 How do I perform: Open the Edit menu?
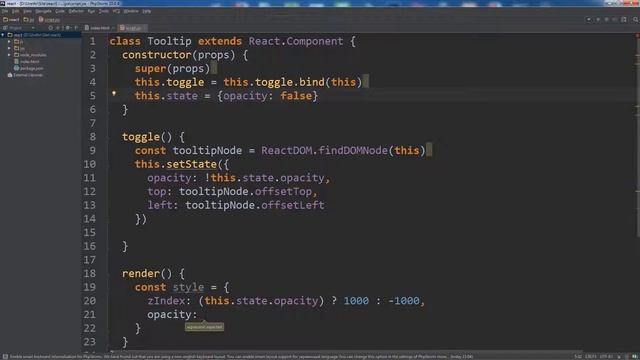coord(15,11)
